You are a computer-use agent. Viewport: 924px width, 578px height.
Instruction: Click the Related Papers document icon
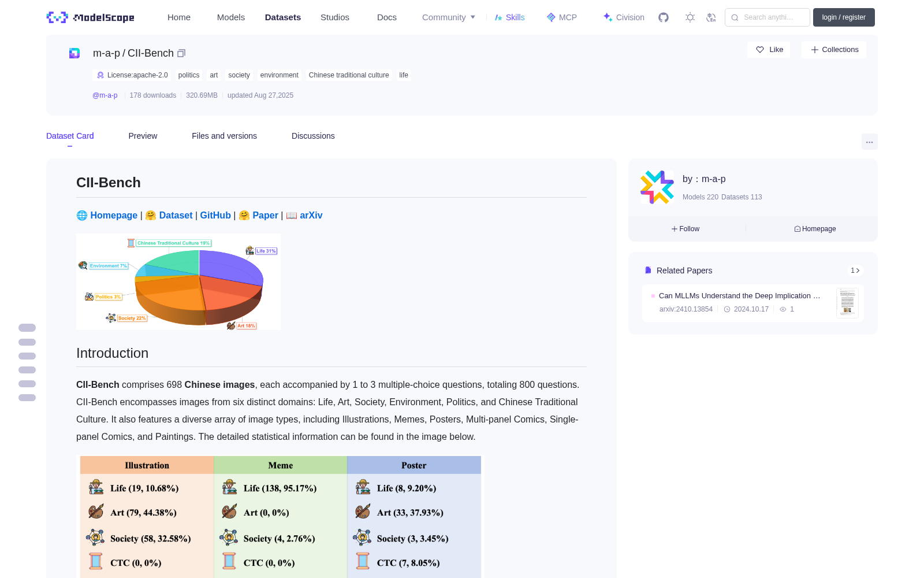(648, 271)
